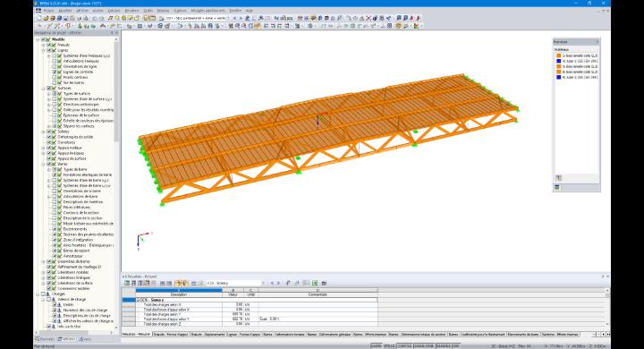
Task: Click the Panneau footer tab icon
Action: [557, 187]
